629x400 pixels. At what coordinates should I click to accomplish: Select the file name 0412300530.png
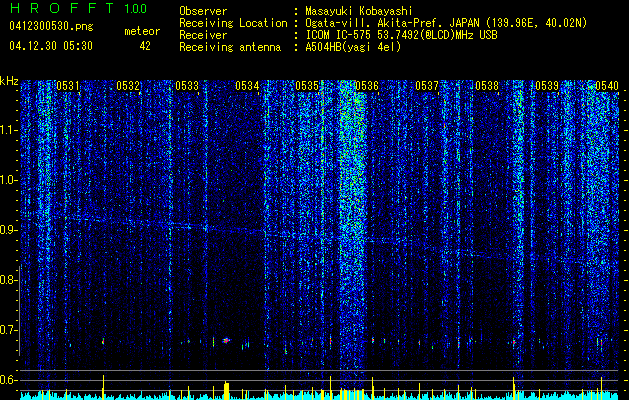click(51, 26)
